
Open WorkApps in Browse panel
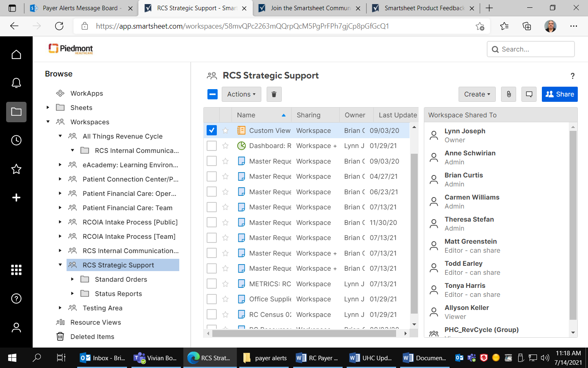tap(87, 93)
